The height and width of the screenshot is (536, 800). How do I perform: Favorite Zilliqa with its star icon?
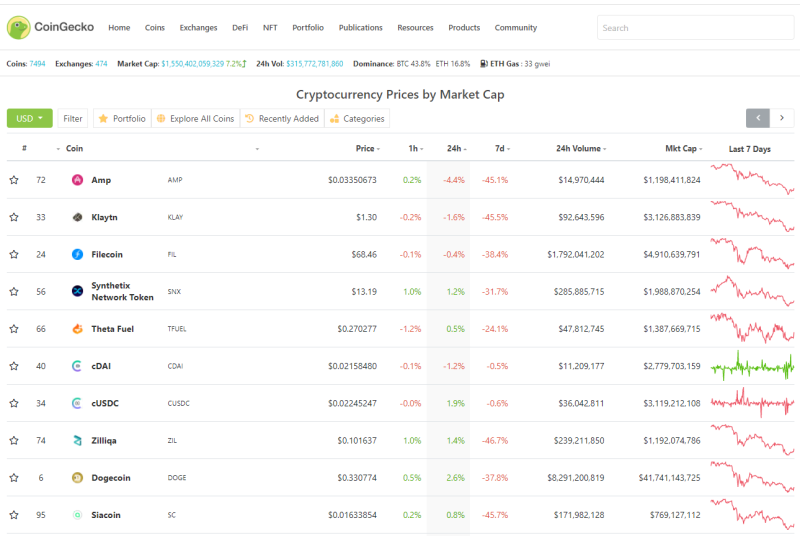pos(14,441)
